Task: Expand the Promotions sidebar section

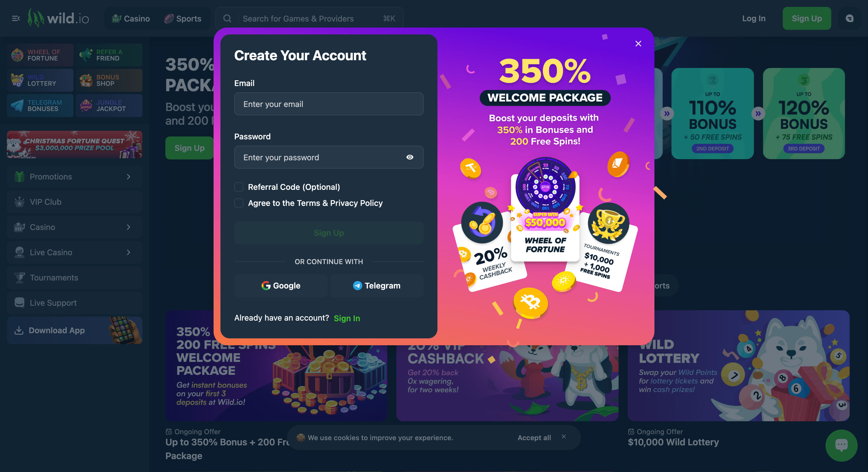Action: tap(74, 177)
